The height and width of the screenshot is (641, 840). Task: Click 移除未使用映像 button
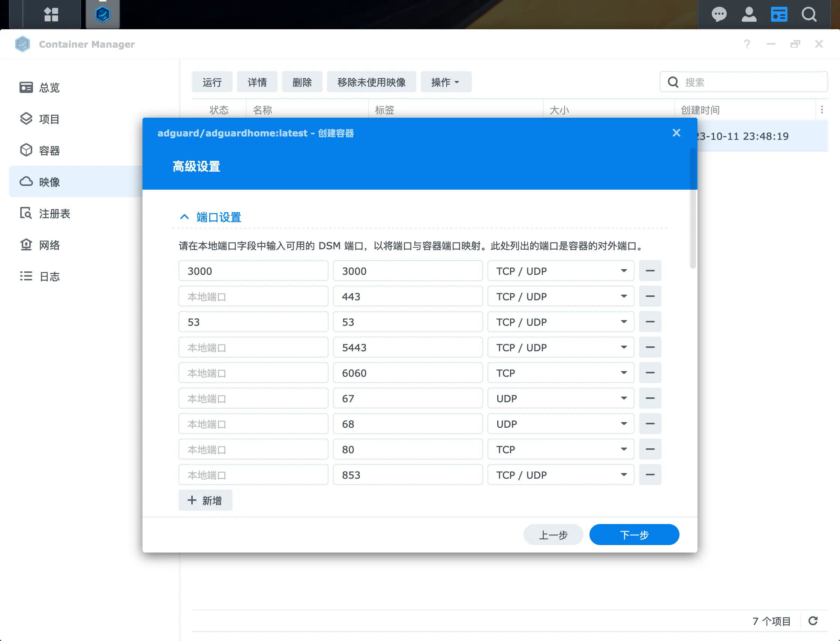point(371,82)
